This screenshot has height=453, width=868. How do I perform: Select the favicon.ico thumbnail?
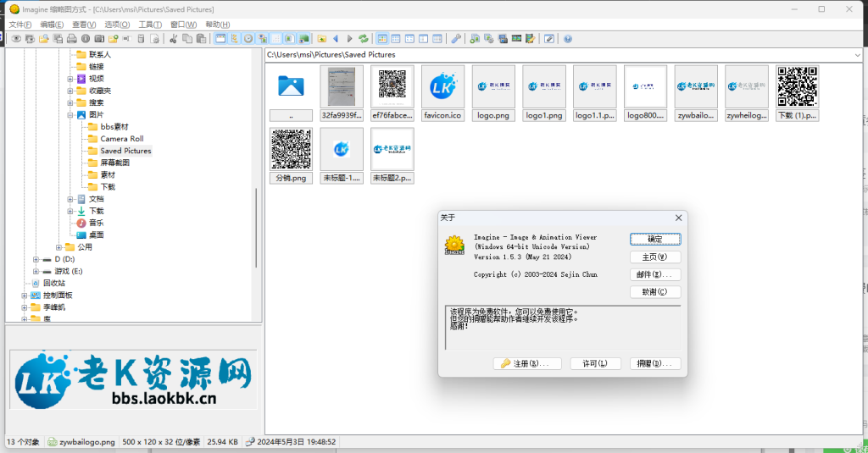pos(443,94)
